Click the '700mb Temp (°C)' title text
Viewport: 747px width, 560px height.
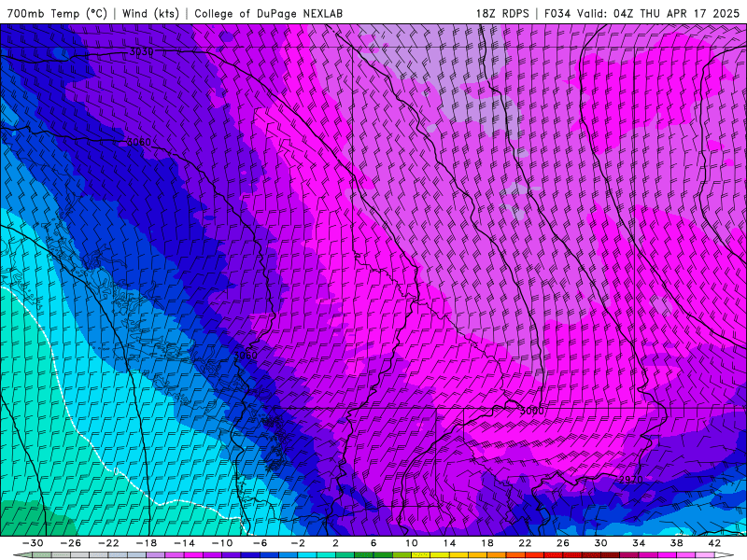click(57, 13)
